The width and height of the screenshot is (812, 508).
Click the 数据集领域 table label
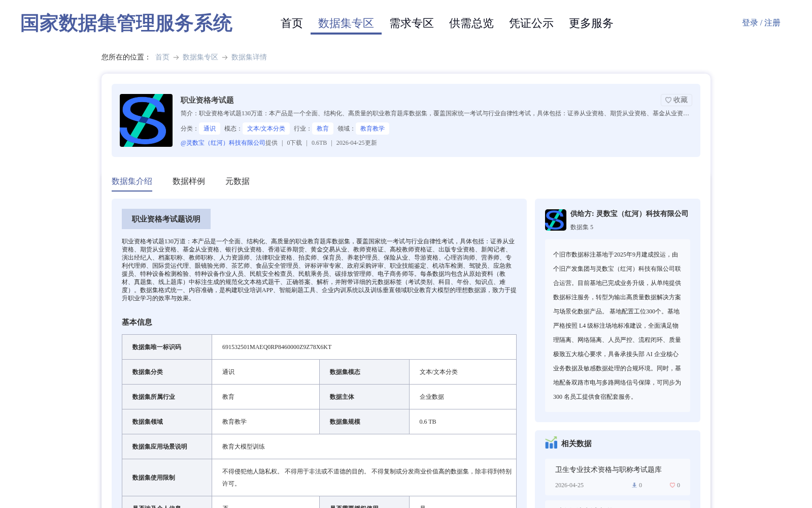coord(148,422)
